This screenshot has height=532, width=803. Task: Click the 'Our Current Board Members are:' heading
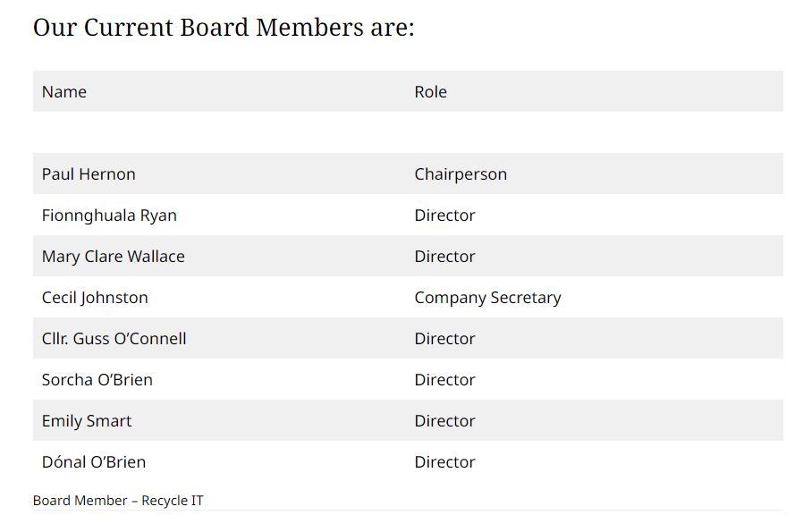coord(224,28)
